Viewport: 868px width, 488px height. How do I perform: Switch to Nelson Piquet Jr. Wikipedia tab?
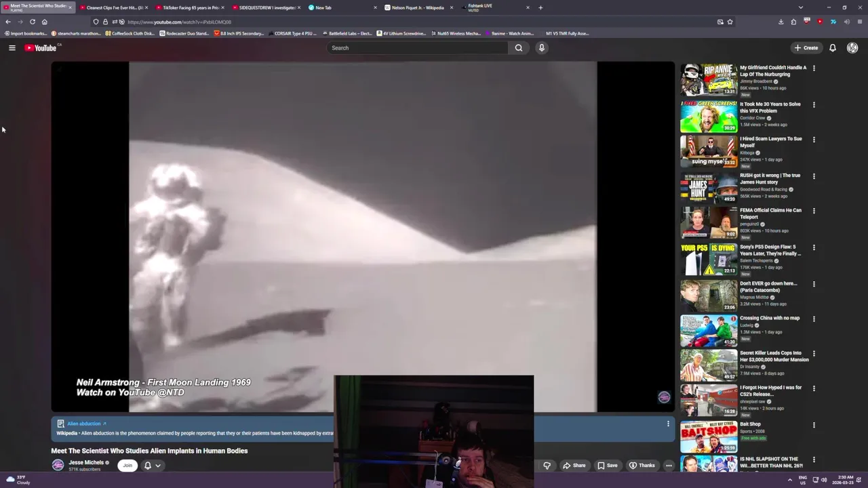pyautogui.click(x=418, y=7)
